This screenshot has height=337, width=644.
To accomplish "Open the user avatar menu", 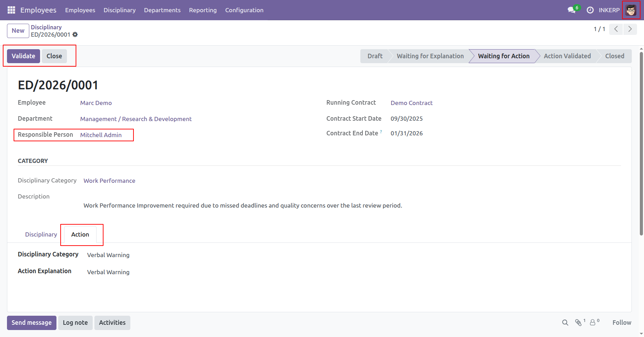I will (x=631, y=10).
